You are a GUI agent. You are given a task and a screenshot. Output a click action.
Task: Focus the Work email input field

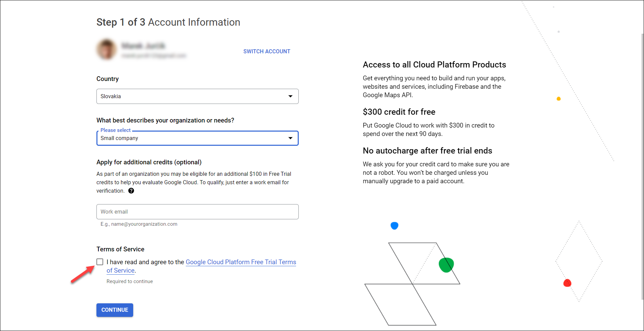198,212
